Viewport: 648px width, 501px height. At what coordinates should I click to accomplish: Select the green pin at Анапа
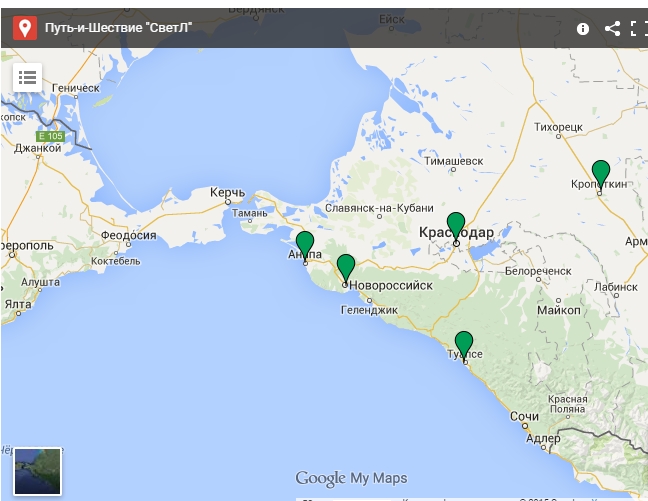305,245
